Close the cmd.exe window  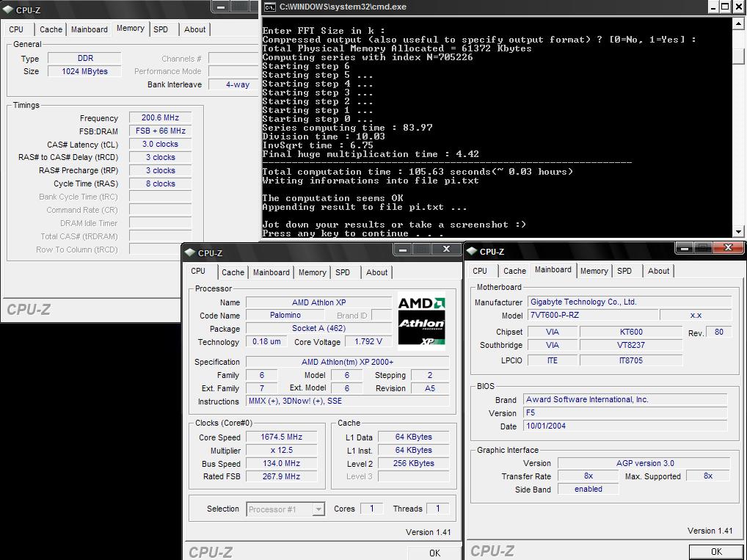click(737, 7)
